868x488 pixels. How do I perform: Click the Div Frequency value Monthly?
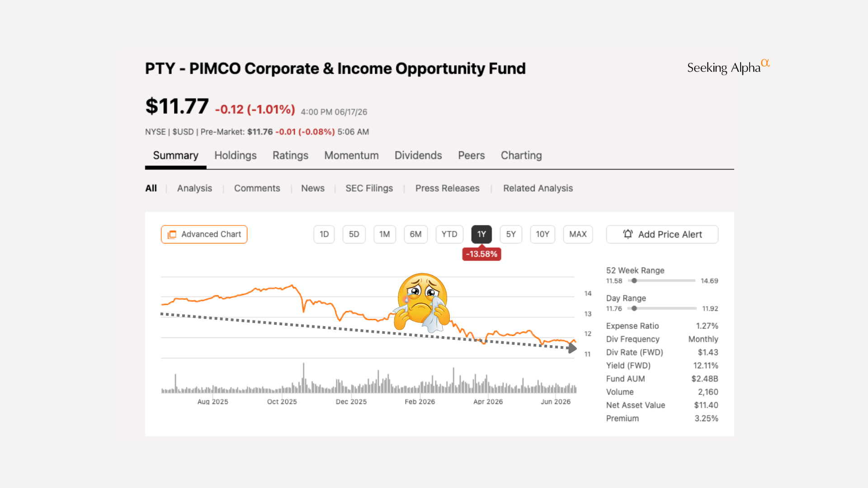pos(703,339)
